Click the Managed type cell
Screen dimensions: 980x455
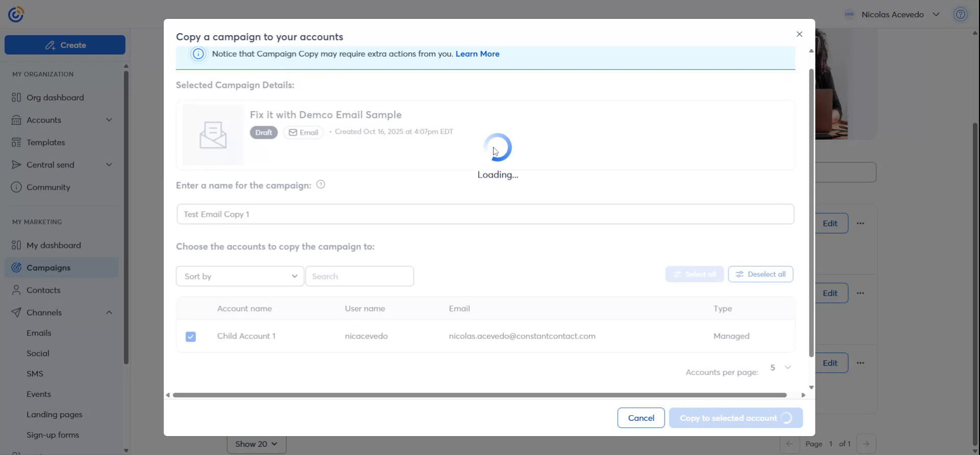coord(731,336)
